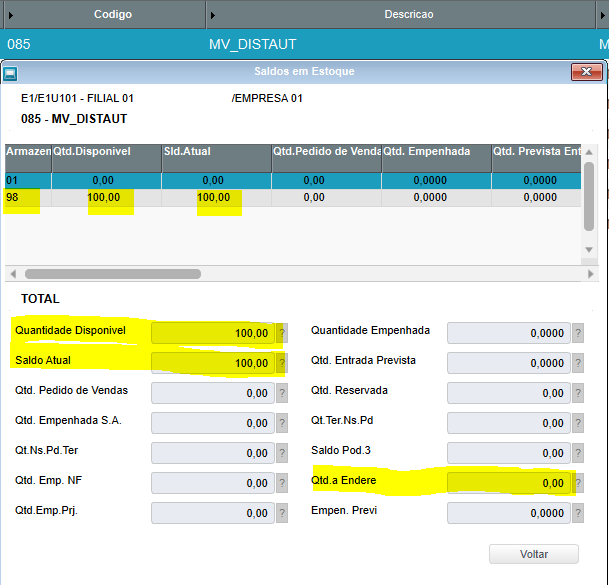Select the Qtd. Empenhada column header
Image resolution: width=609 pixels, height=585 pixels.
point(436,158)
